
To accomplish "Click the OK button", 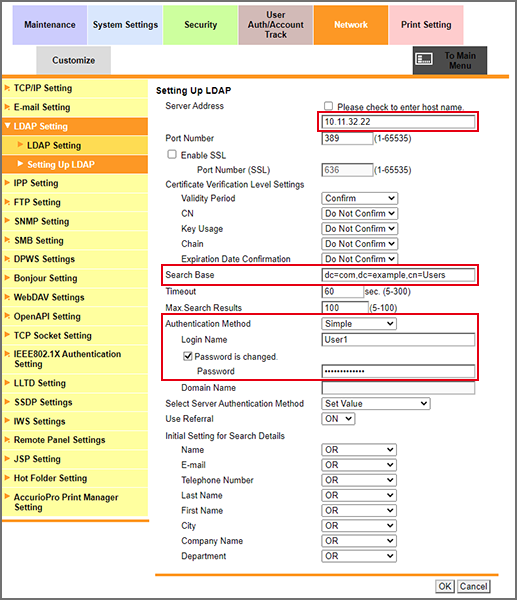I will pyautogui.click(x=445, y=587).
